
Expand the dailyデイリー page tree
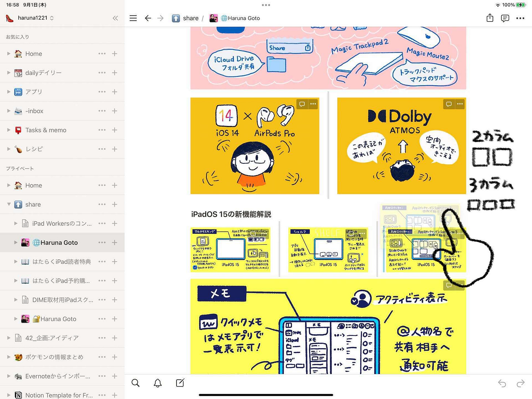tap(9, 73)
